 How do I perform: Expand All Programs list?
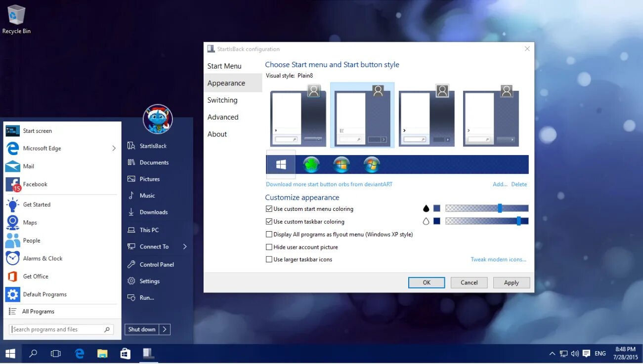point(62,312)
